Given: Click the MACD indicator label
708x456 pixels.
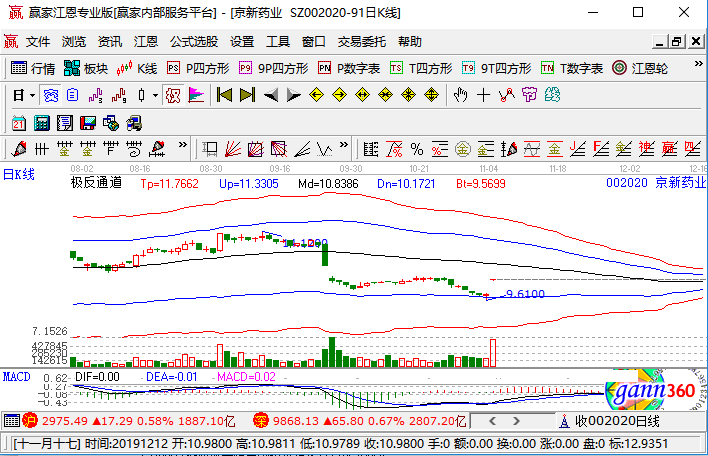Looking at the screenshot, I should 17,377.
